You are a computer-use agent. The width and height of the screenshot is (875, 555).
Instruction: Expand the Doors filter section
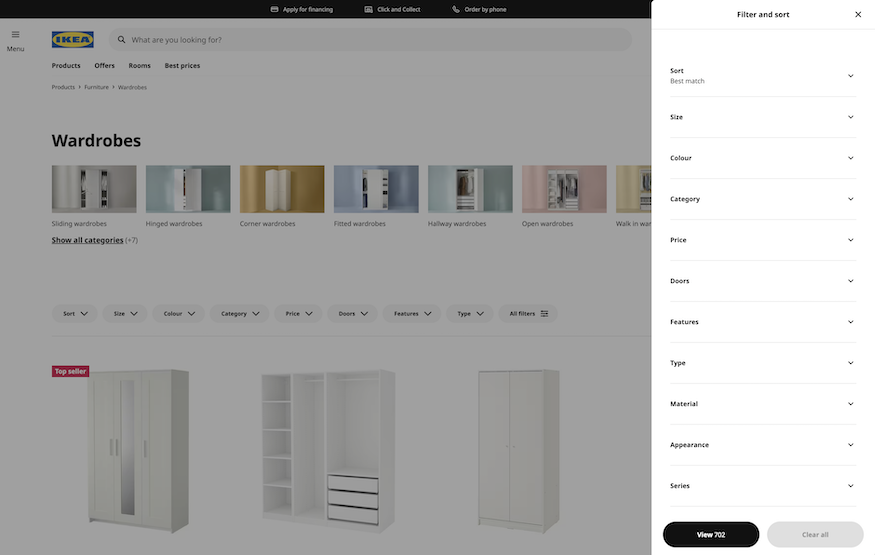[763, 281]
